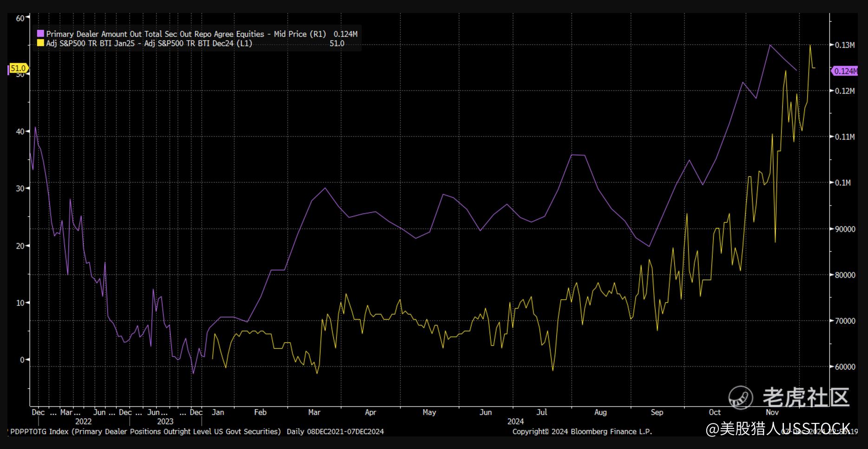Click the 老虎社区 watermark text
This screenshot has height=449, width=868.
806,397
